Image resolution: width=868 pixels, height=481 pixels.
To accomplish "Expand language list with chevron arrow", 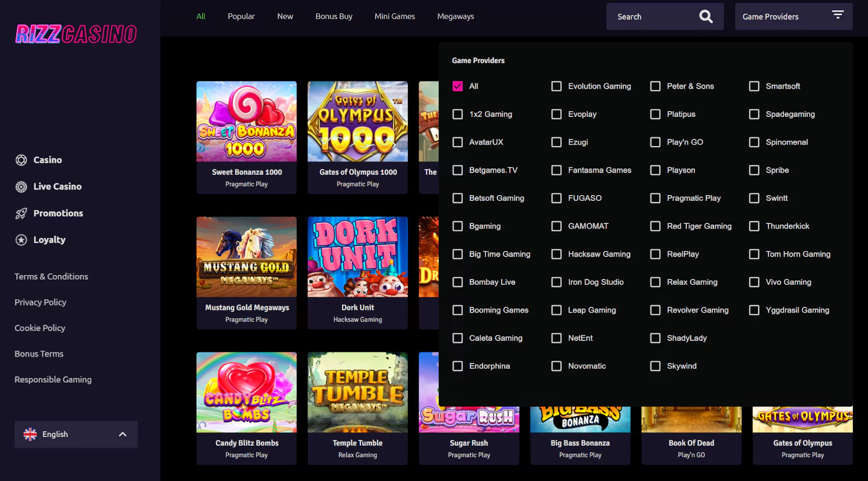I will tap(123, 434).
